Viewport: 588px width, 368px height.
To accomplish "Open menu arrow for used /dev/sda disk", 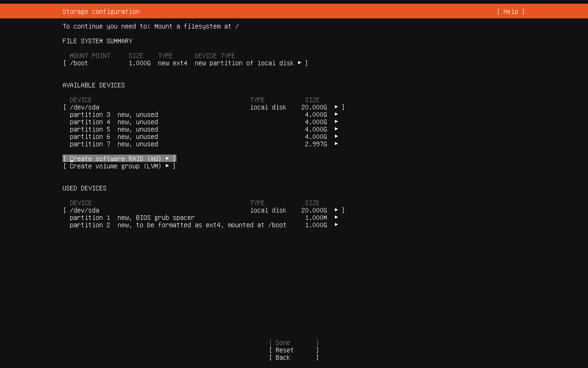I will tap(336, 210).
